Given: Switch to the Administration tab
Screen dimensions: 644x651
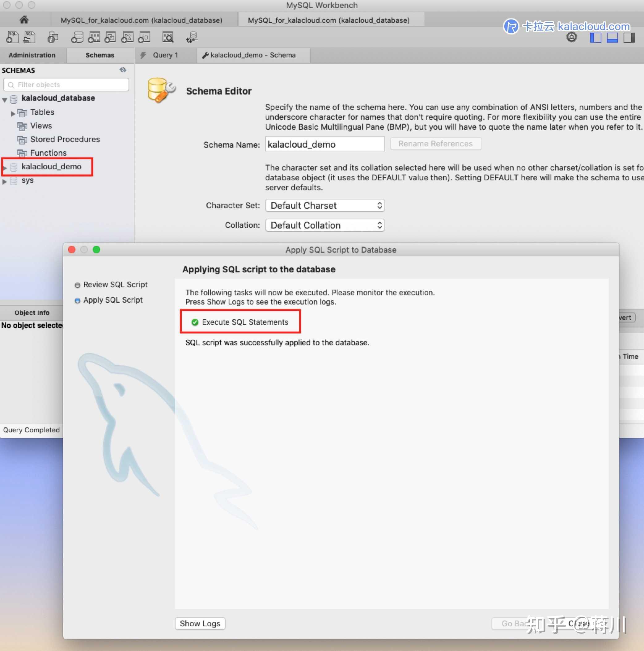Looking at the screenshot, I should click(32, 55).
